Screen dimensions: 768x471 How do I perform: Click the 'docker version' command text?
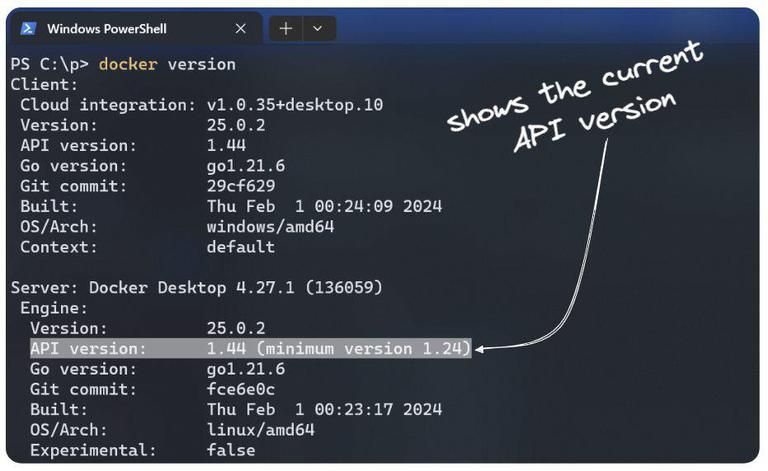(x=167, y=64)
